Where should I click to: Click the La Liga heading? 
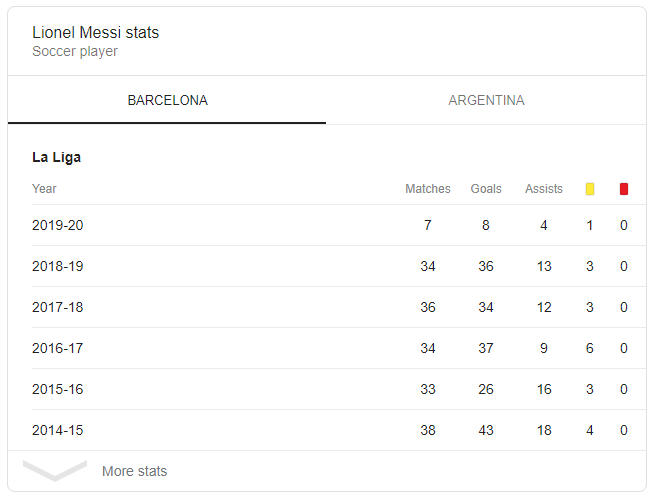(56, 157)
